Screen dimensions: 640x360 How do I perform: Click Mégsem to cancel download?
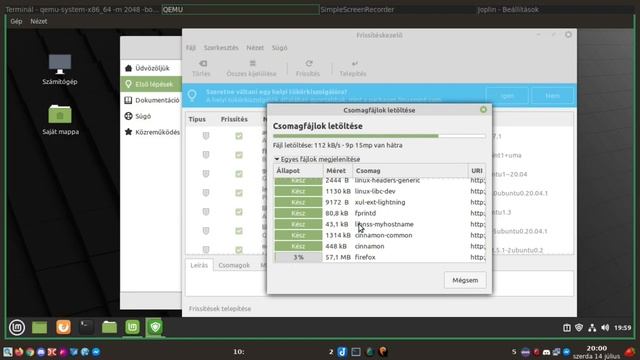(465, 280)
